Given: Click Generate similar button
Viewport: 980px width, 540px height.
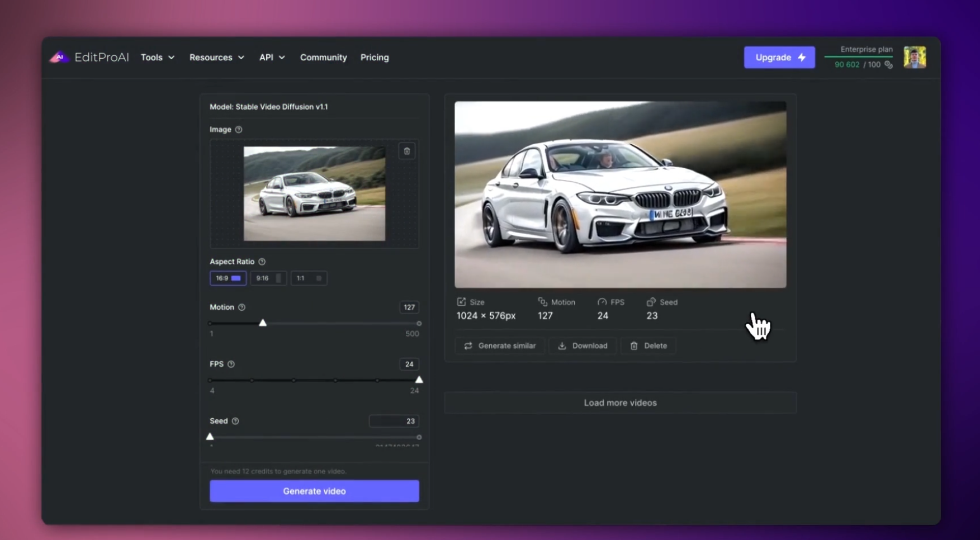Looking at the screenshot, I should (499, 345).
